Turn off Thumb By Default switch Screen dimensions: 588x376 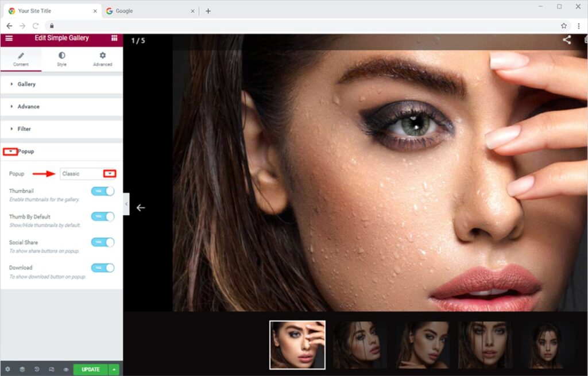pyautogui.click(x=103, y=216)
